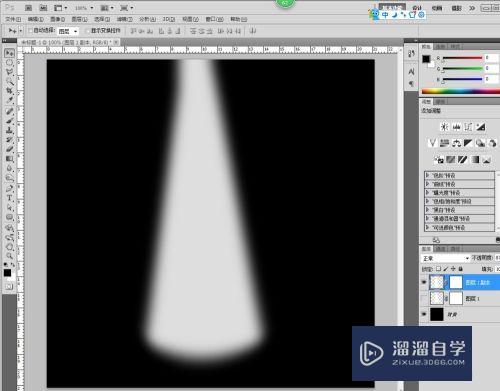Select the black background layer thumbnail
500x391 pixels.
(x=436, y=314)
